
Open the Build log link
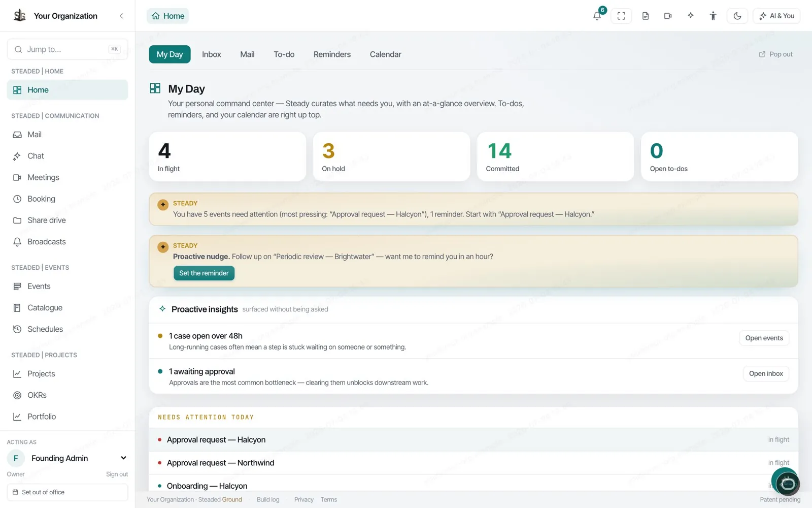pos(268,500)
